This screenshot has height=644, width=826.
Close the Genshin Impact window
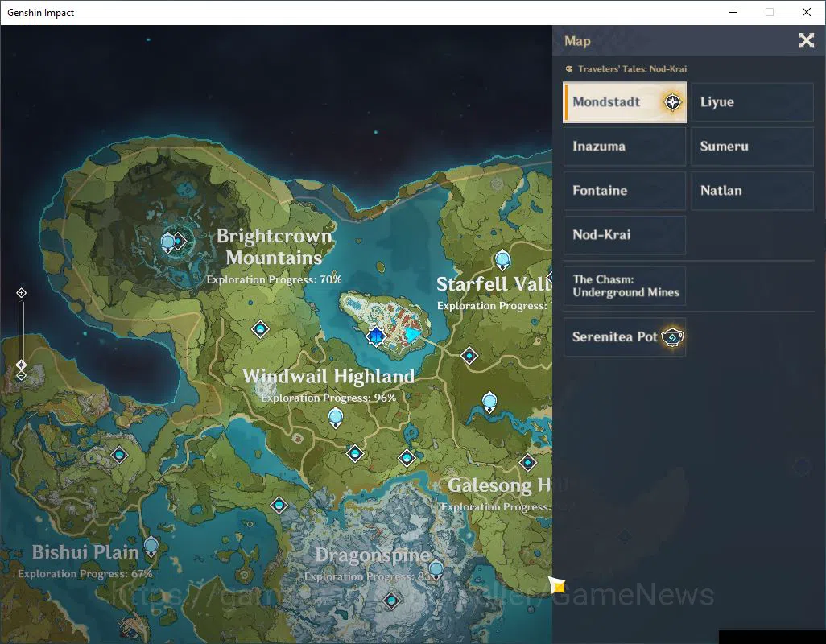click(807, 12)
